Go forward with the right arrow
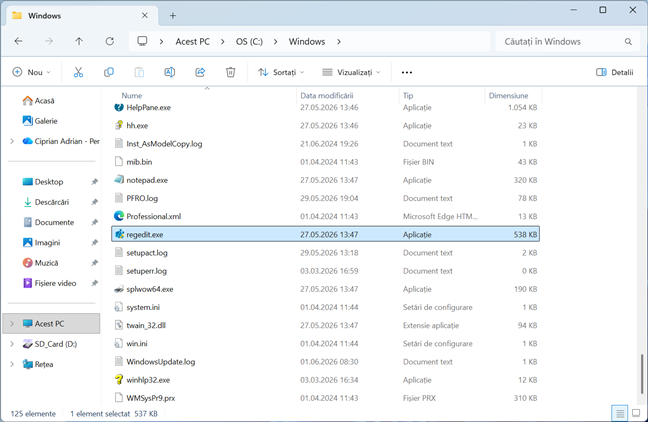Viewport: 648px width, 422px height. (x=49, y=41)
